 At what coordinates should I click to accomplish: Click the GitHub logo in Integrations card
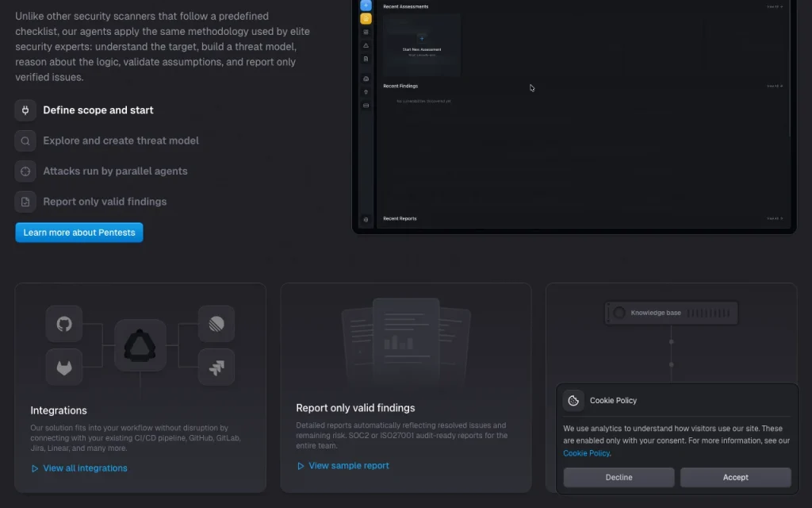click(x=64, y=325)
